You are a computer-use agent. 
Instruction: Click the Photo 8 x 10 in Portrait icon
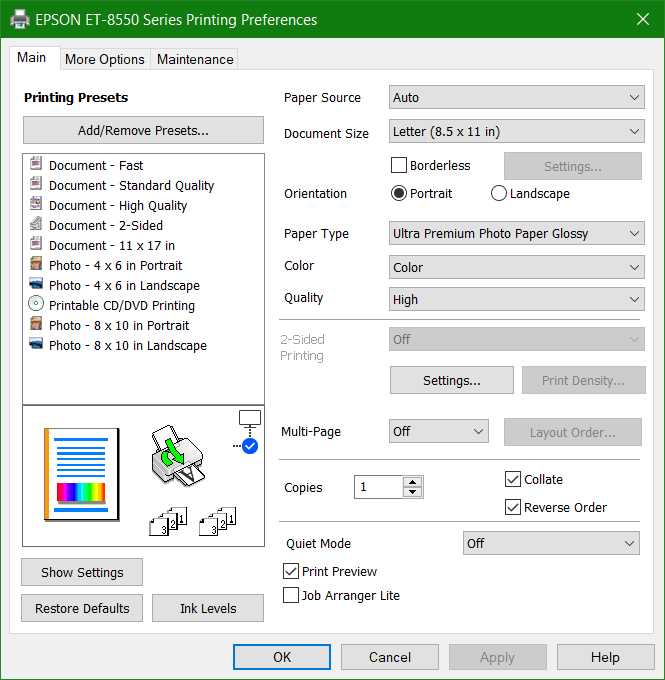36,324
